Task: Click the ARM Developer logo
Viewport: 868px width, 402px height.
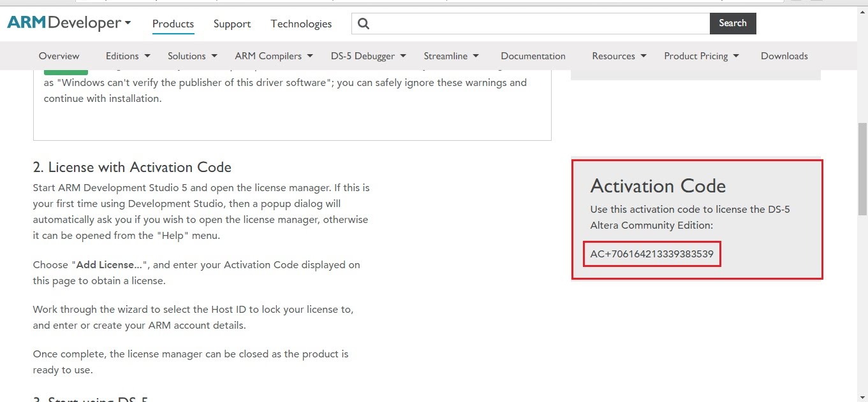Action: tap(64, 23)
